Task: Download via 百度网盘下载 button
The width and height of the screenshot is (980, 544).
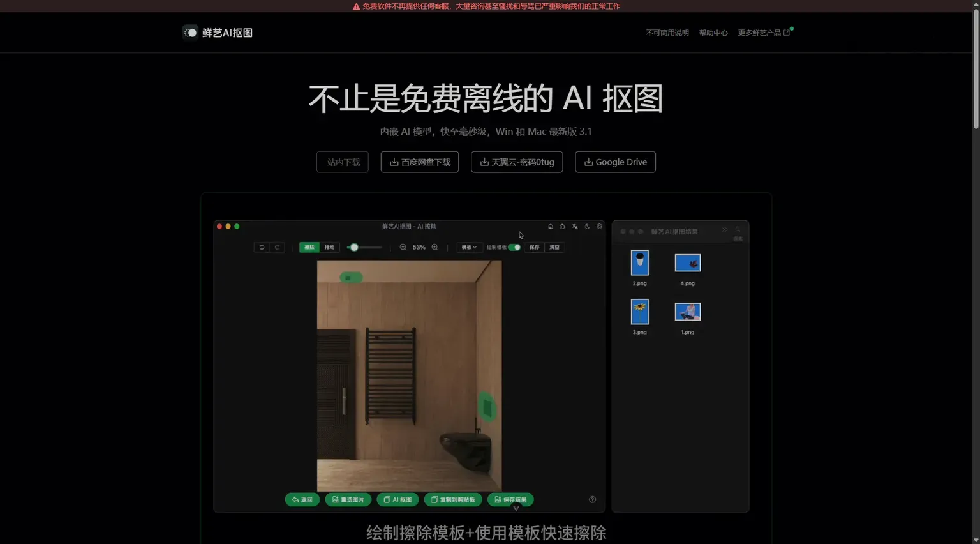Action: pyautogui.click(x=420, y=162)
